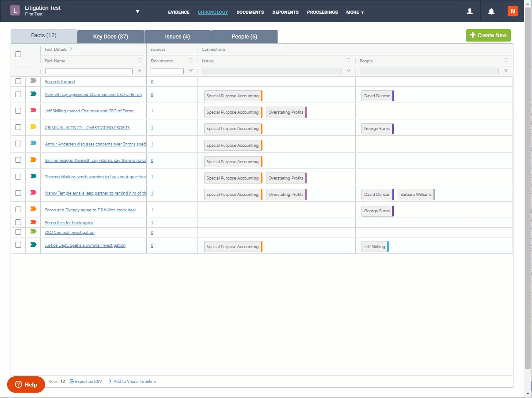
Task: Check the CRIMINAL ACTIVITY row checkbox
Action: (18, 127)
